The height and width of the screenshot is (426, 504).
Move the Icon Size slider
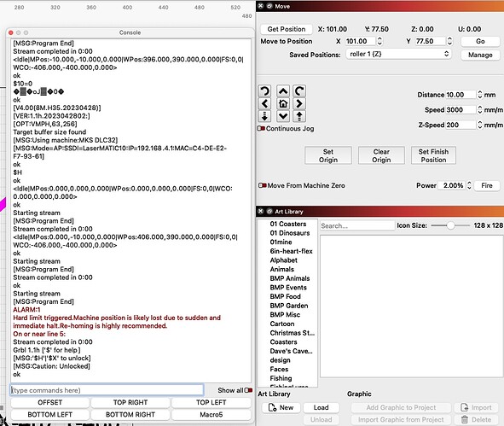tap(450, 225)
